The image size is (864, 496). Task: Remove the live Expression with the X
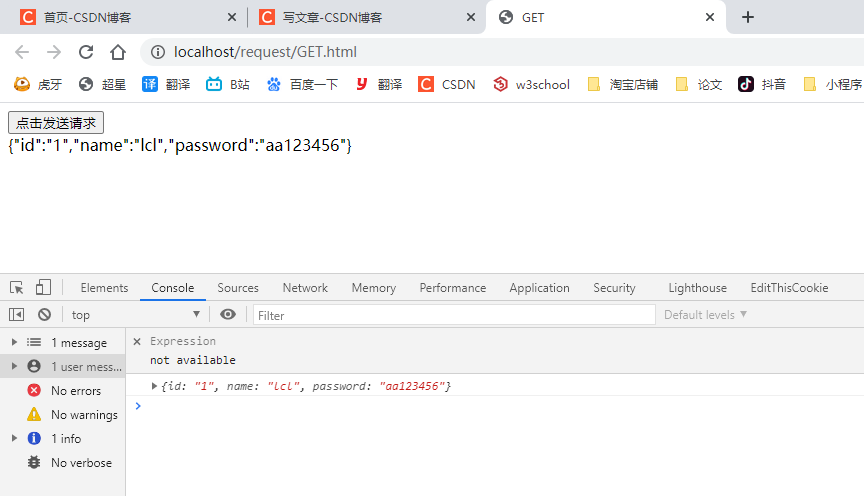click(137, 342)
